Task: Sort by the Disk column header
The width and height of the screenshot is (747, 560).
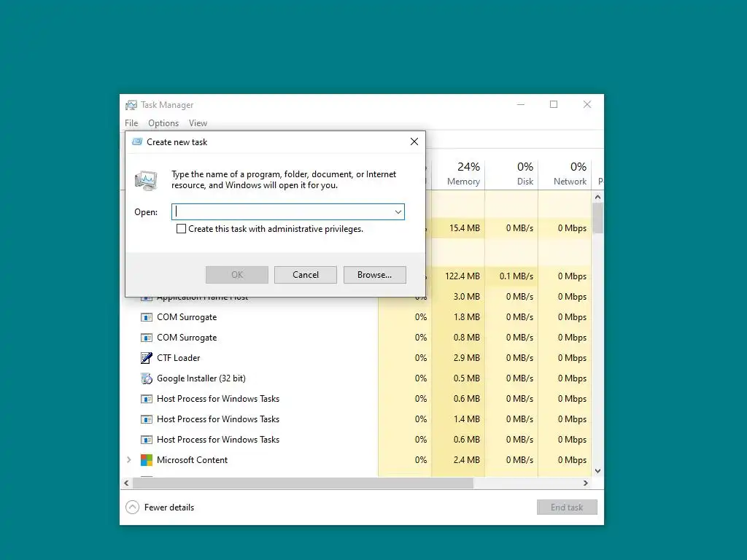Action: [511, 174]
